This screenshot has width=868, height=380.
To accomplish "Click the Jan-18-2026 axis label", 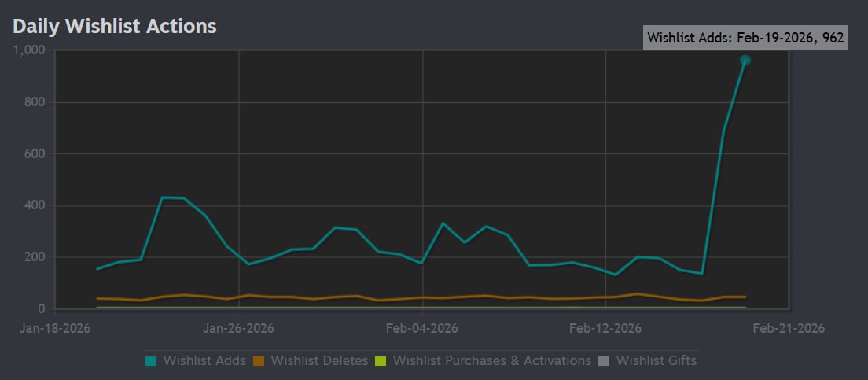I will click(55, 328).
